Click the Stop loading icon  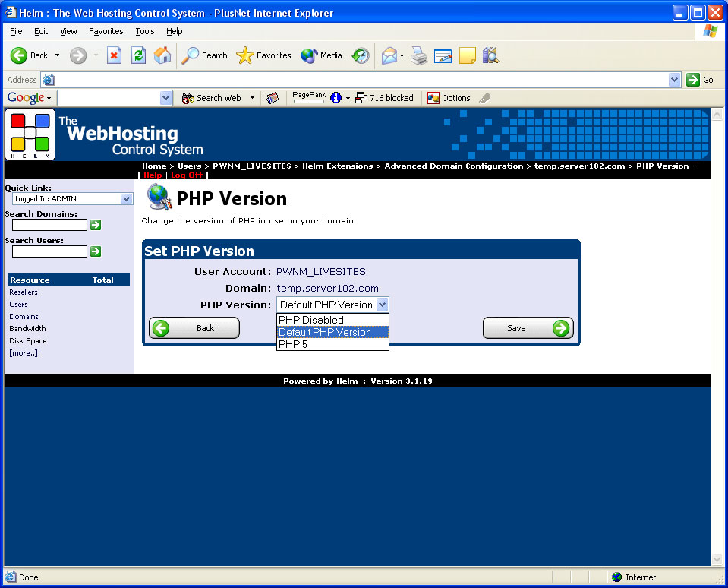[114, 55]
